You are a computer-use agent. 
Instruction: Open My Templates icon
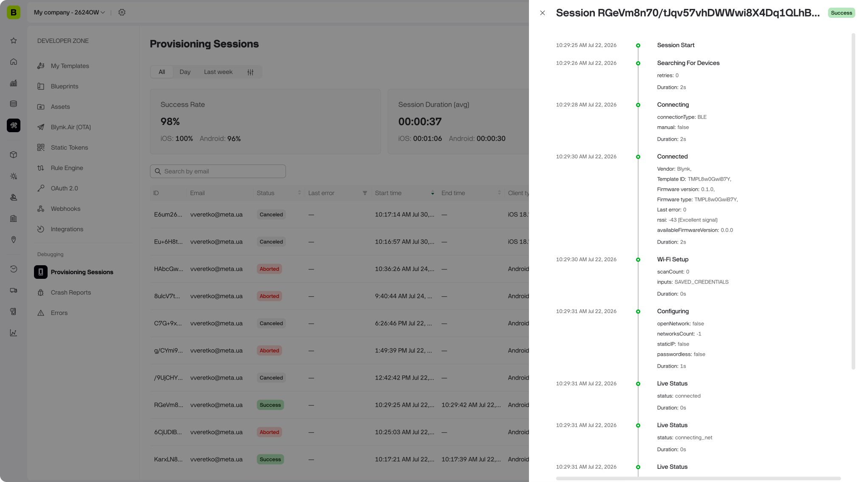[41, 66]
